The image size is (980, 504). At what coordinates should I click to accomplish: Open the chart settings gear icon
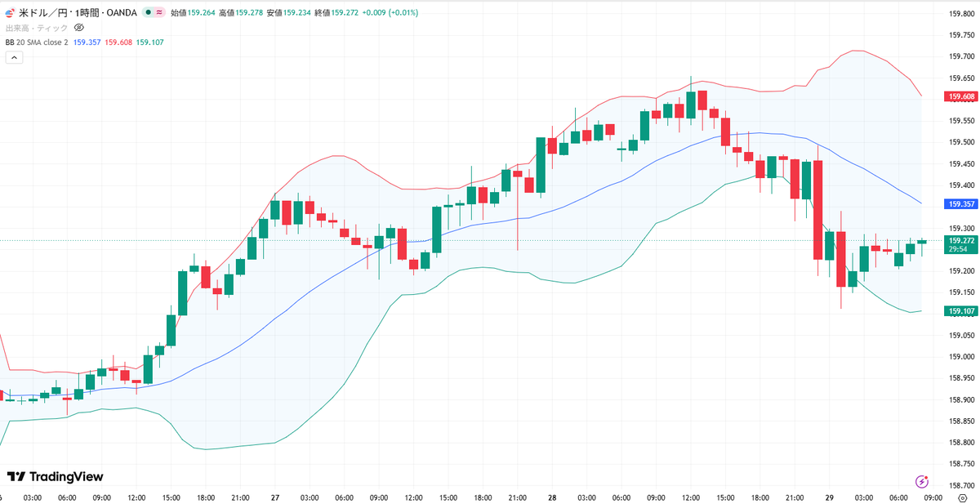tap(961, 497)
